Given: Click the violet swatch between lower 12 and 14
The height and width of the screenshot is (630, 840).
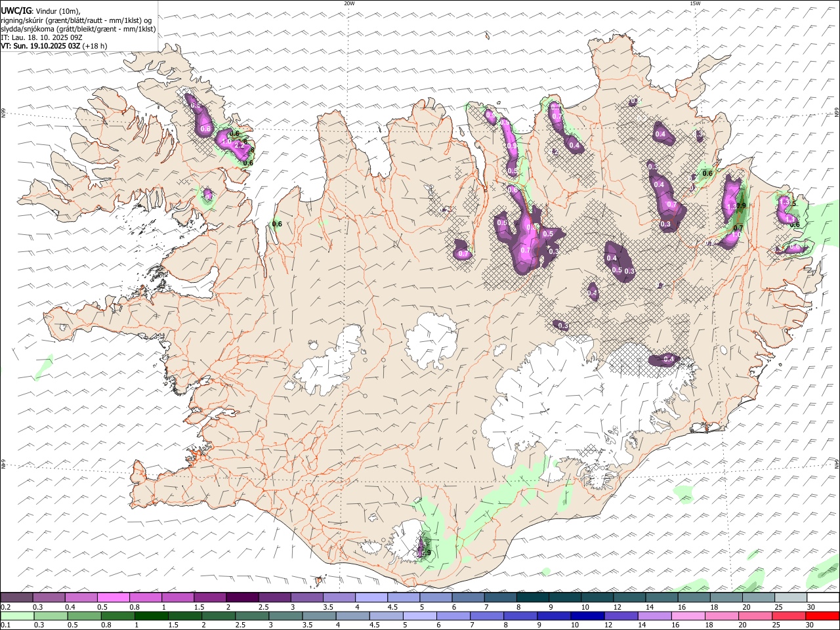Looking at the screenshot, I should tap(622, 616).
